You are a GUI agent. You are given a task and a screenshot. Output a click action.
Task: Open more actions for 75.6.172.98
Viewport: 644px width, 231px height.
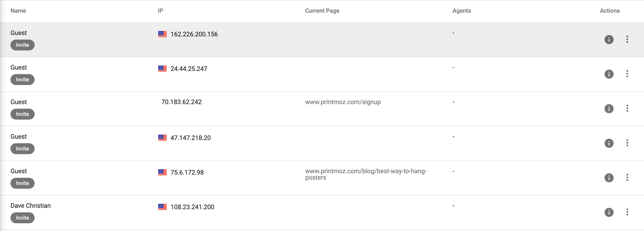point(627,178)
